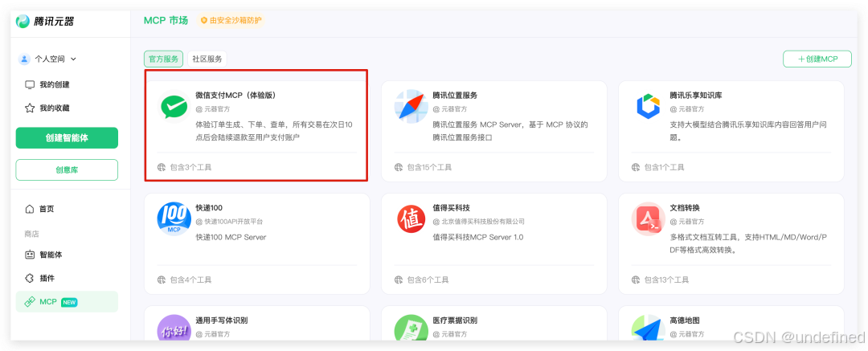Click the 包含15个工具 text
Screen dimensions: 868x351
click(429, 166)
